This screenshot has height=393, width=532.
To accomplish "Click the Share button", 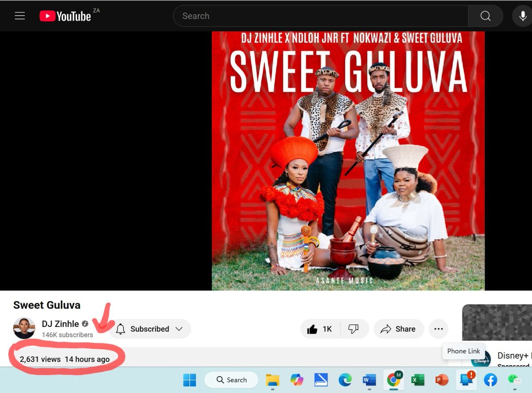I will pyautogui.click(x=399, y=329).
